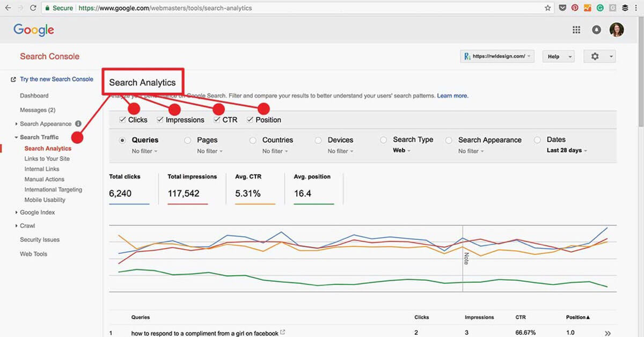Image resolution: width=644 pixels, height=337 pixels.
Task: Open the Pinterest extension icon
Action: pos(575,8)
